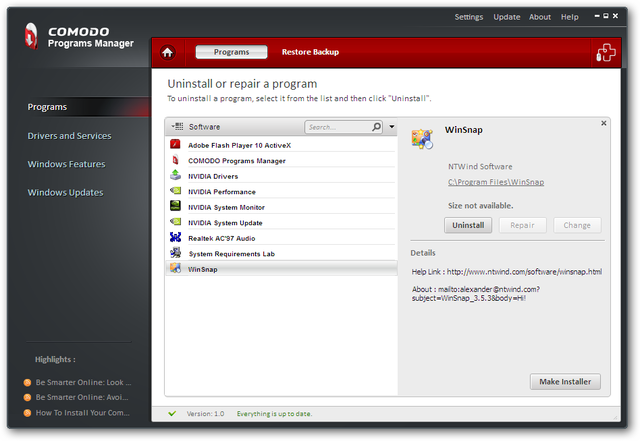Click the System Requirements Lab icon
Screen dimensions: 640x441
176,253
